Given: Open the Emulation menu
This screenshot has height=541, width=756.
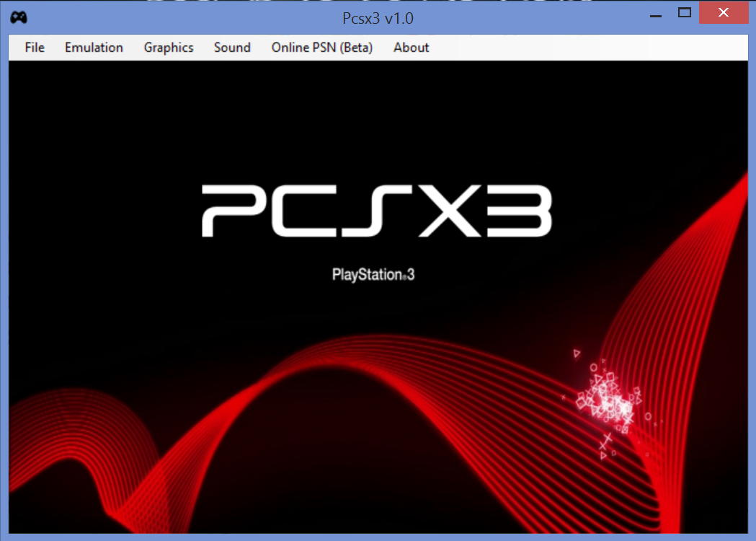Looking at the screenshot, I should [x=94, y=48].
